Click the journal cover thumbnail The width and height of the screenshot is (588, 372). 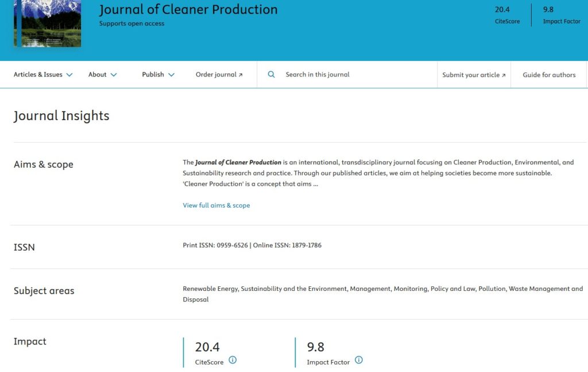click(47, 23)
